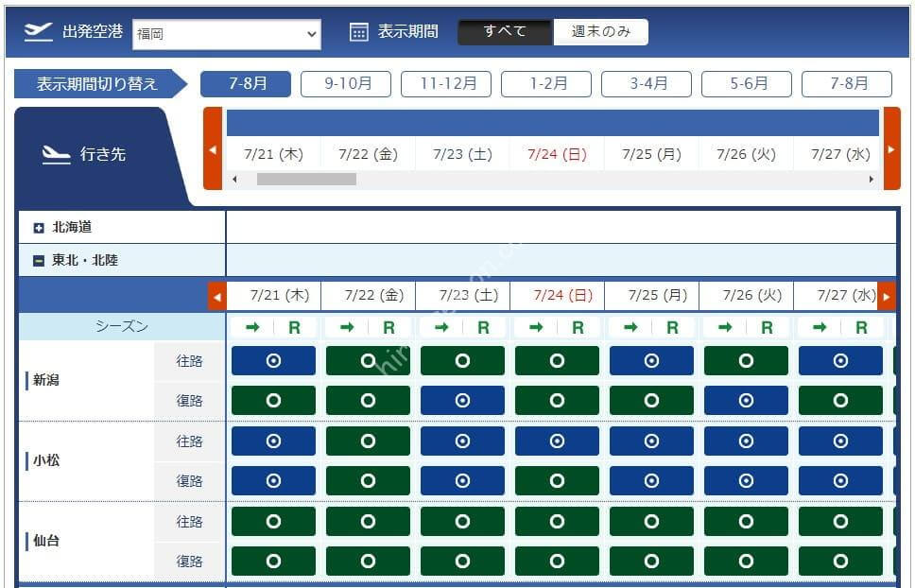Select 新潟 復路 availability for 7/26
This screenshot has height=588, width=915.
pos(746,400)
